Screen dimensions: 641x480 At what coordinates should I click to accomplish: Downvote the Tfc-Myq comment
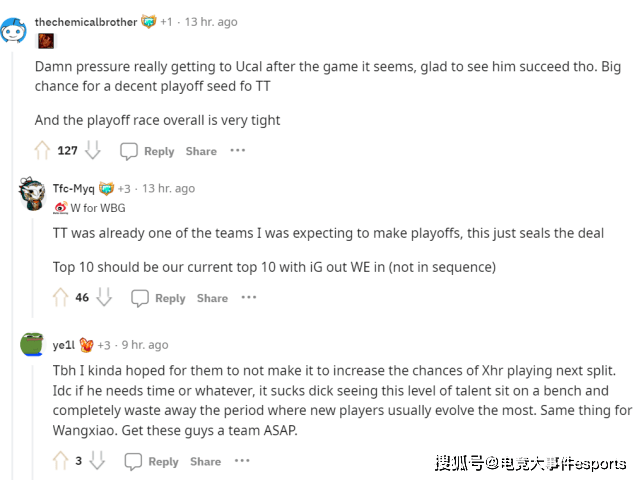click(x=103, y=298)
